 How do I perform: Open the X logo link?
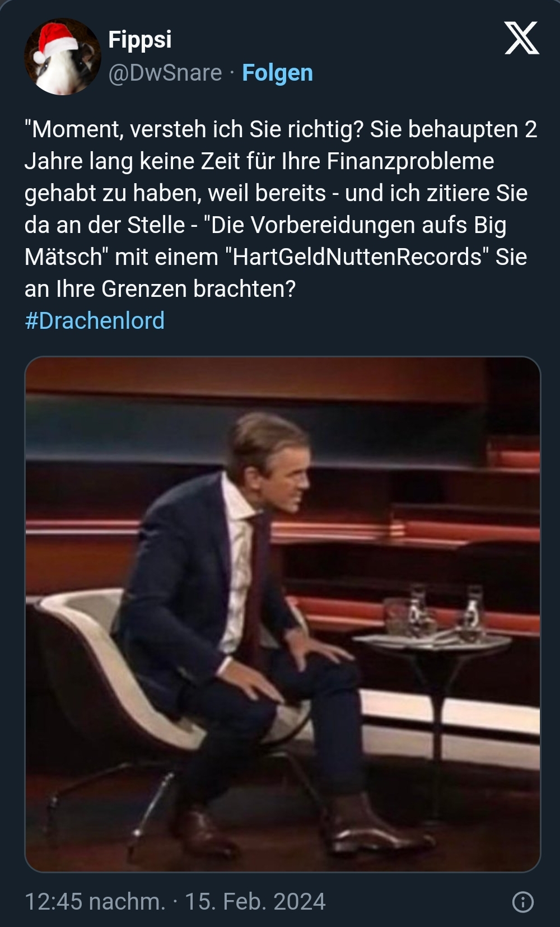(521, 38)
